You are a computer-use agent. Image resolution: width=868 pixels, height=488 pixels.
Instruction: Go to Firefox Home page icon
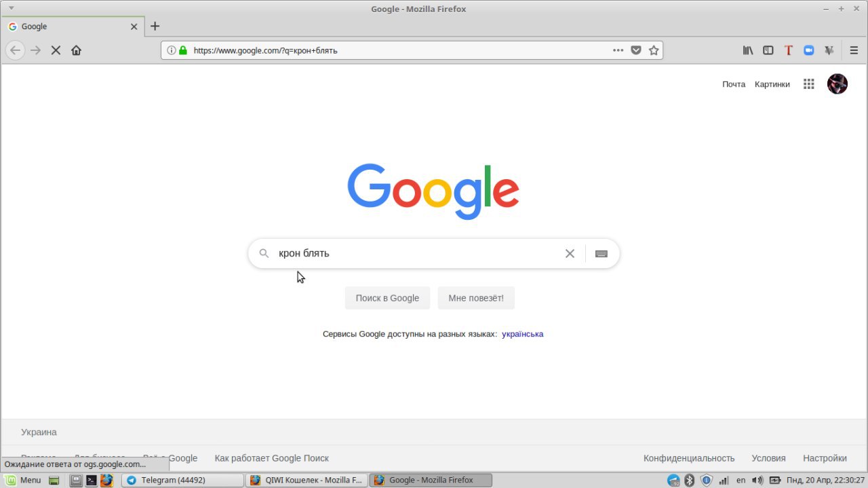click(x=76, y=50)
